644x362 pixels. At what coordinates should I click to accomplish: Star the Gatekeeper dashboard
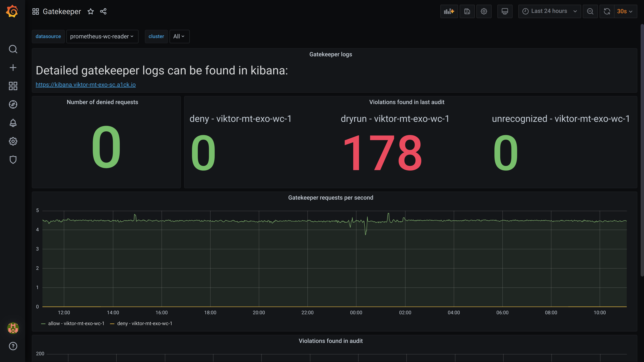point(91,12)
